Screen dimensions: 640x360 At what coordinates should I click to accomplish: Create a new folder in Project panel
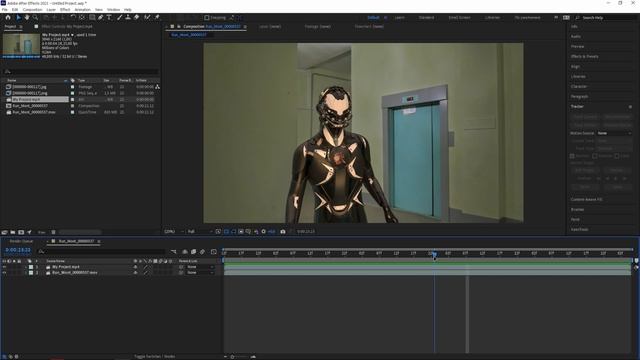[x=13, y=232]
